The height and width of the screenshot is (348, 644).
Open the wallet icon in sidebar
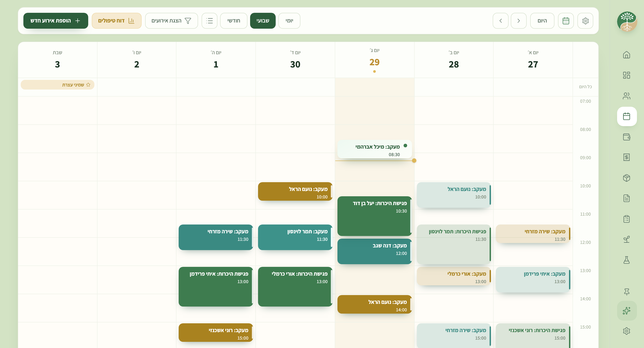(627, 137)
